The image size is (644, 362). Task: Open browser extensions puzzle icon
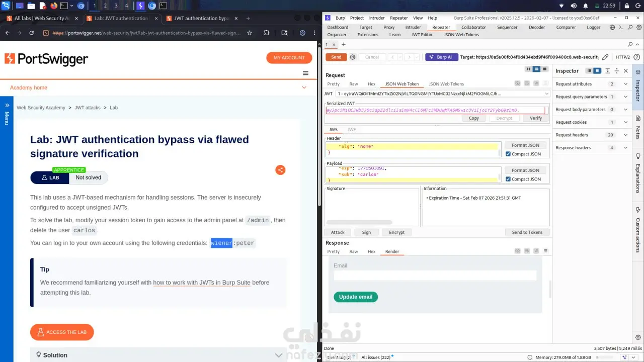(x=267, y=33)
